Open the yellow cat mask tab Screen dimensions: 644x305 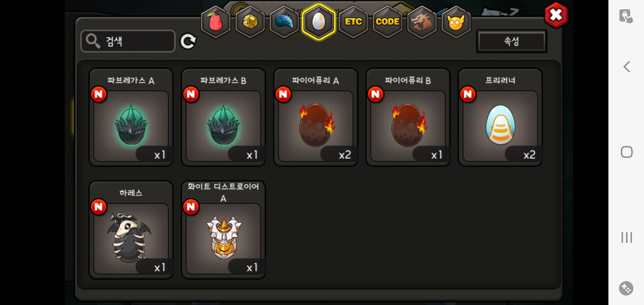pos(456,22)
